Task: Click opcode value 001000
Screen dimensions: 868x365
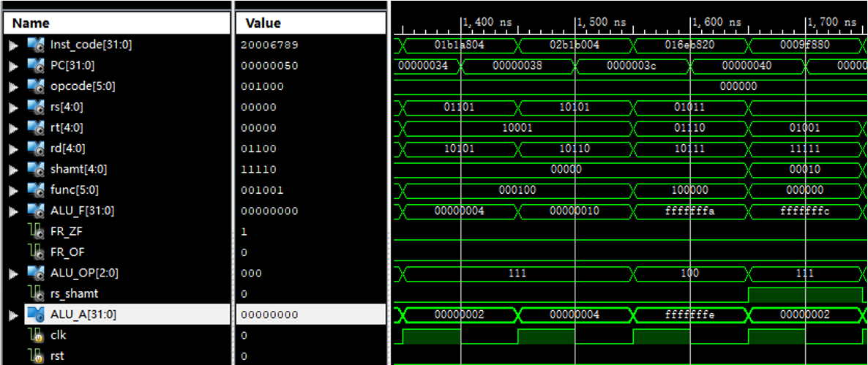Action: (263, 86)
